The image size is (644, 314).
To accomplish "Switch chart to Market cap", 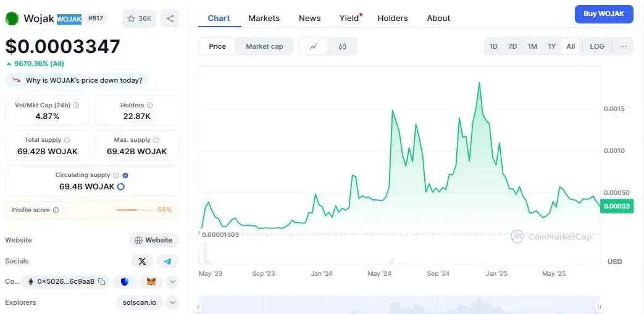I will 264,46.
